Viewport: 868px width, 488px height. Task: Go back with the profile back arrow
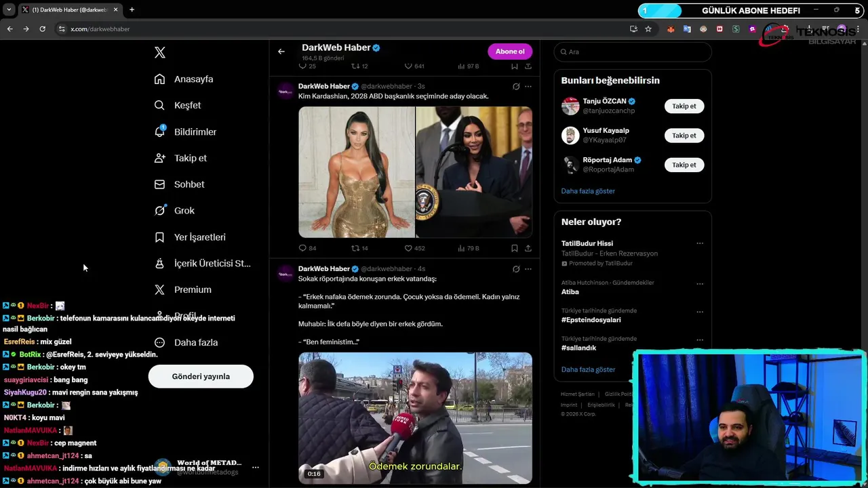coord(281,52)
